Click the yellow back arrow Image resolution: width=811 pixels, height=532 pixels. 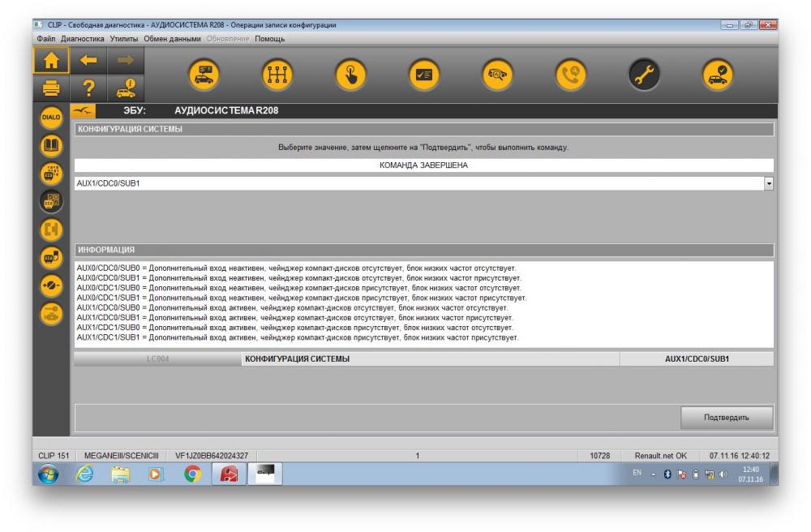(88, 60)
